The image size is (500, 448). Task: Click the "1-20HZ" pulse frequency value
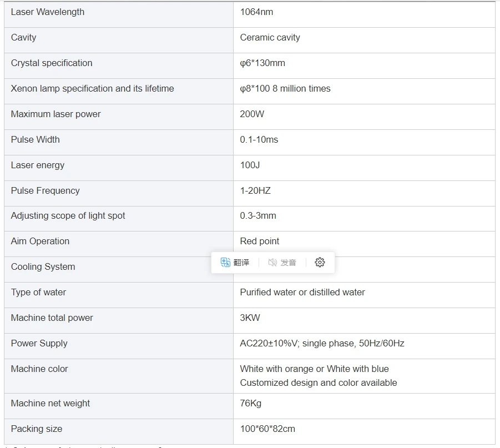[255, 191]
